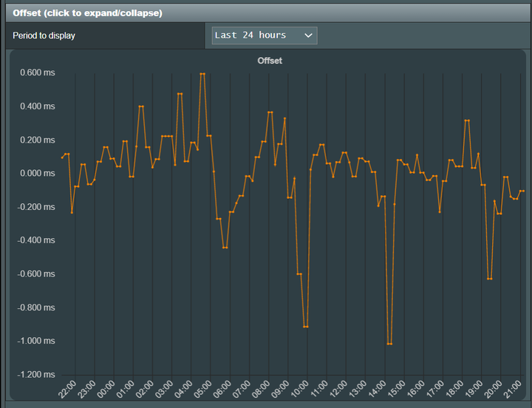Click the 22:00 x-axis label
Screen dimensions: 532x408
pyautogui.click(x=67, y=389)
